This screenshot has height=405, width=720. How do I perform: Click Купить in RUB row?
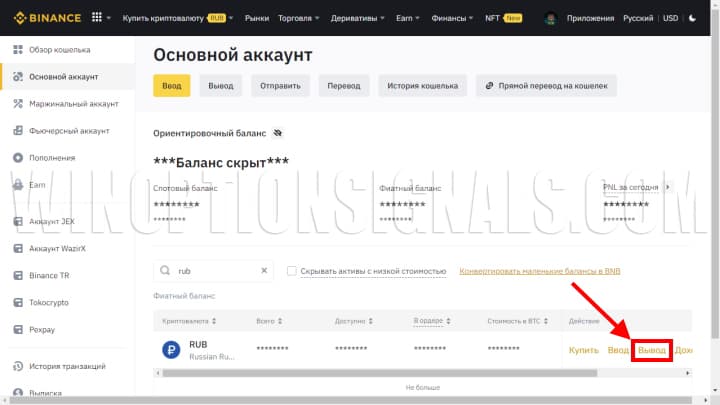pyautogui.click(x=584, y=350)
